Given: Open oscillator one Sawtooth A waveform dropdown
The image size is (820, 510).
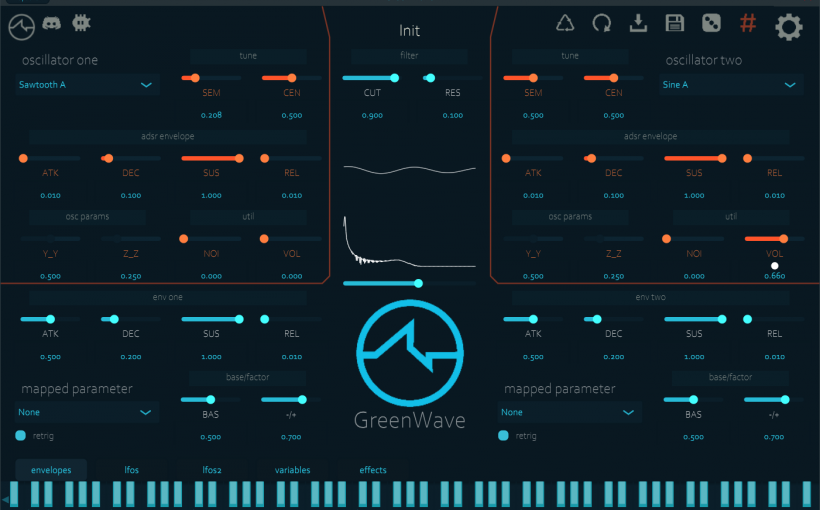Looking at the screenshot, I should point(87,85).
